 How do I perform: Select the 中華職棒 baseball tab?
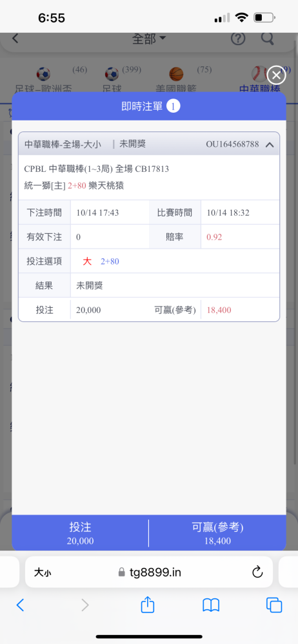[x=259, y=80]
